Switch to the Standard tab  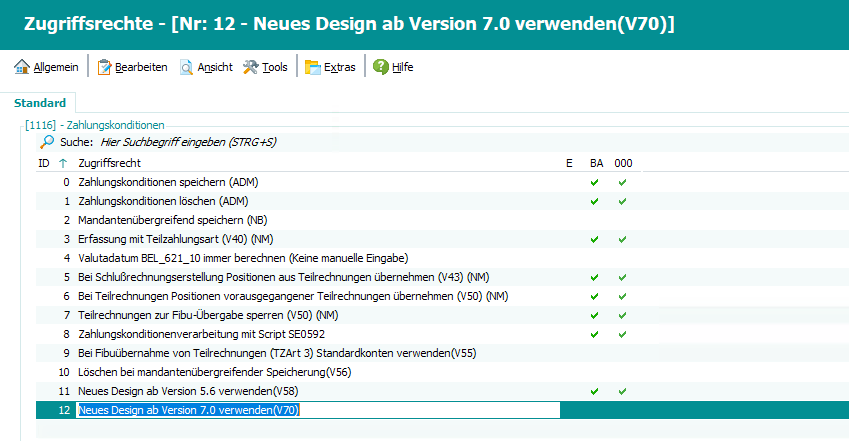40,103
